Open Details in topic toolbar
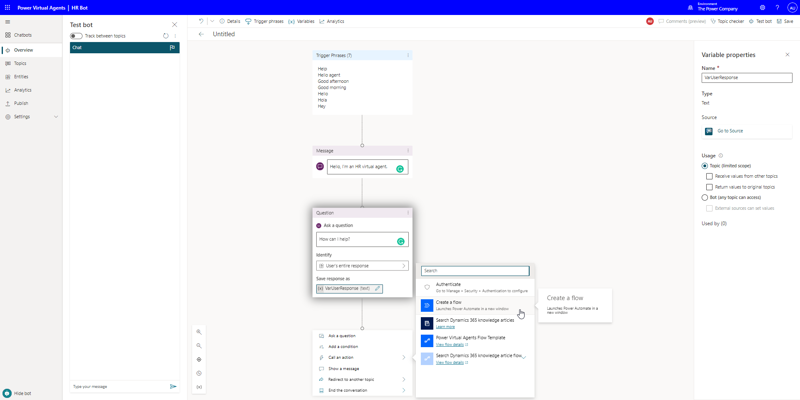Screen dimensions: 800x400 point(230,21)
